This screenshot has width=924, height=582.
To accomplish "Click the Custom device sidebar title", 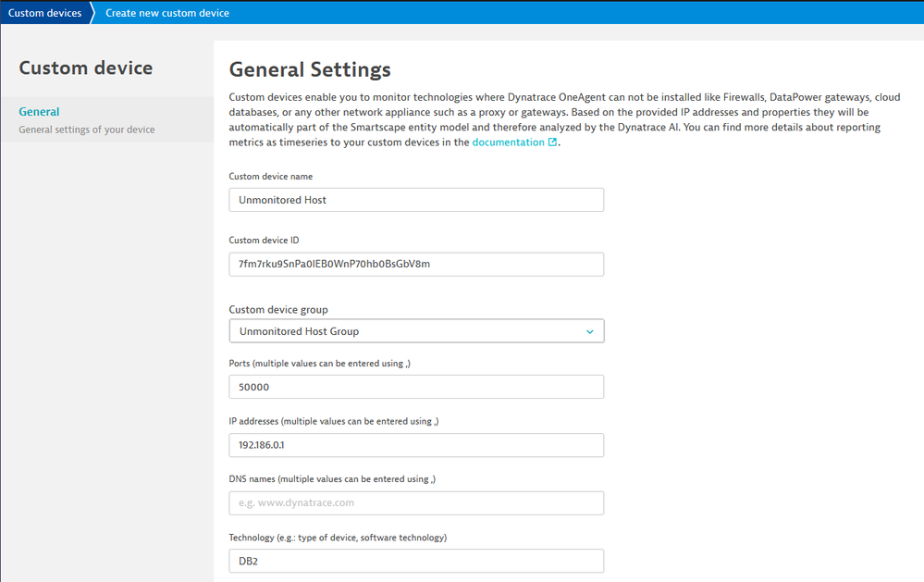I will [x=86, y=68].
